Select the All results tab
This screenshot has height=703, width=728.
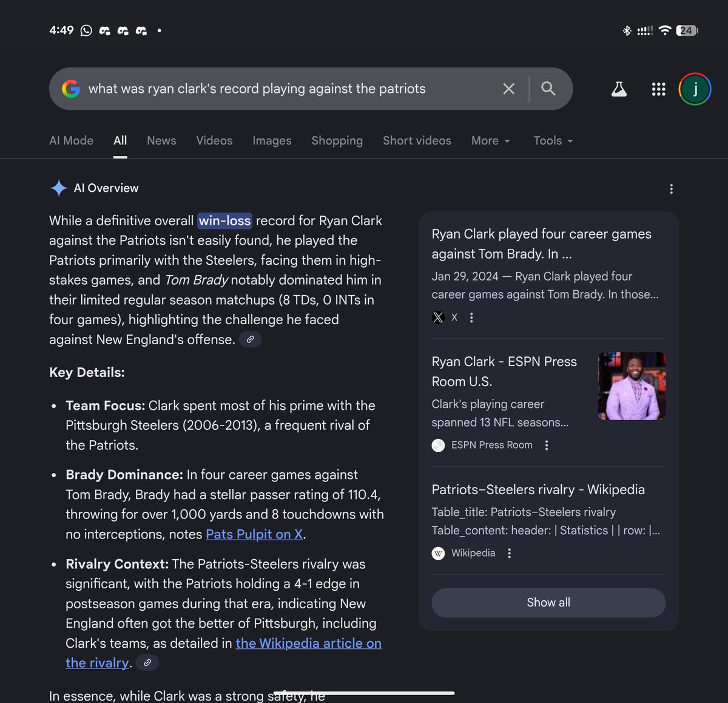coord(120,140)
